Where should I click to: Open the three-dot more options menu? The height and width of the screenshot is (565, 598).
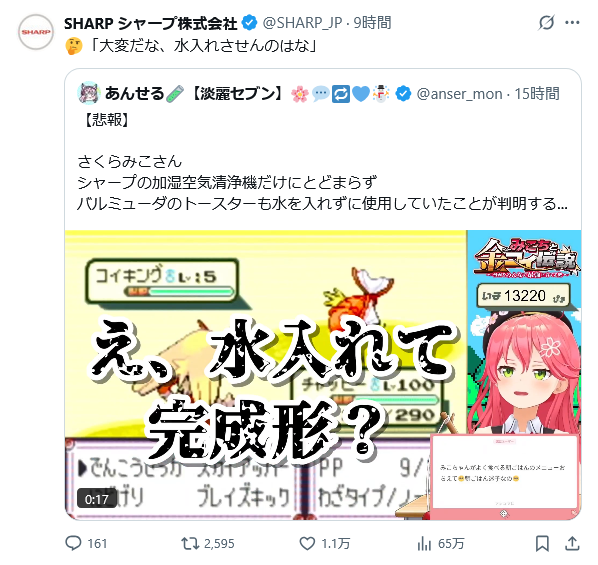(572, 23)
